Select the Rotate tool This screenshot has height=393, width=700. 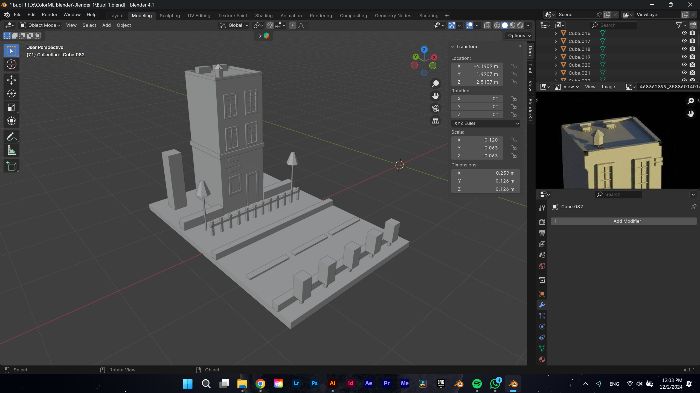coord(12,94)
